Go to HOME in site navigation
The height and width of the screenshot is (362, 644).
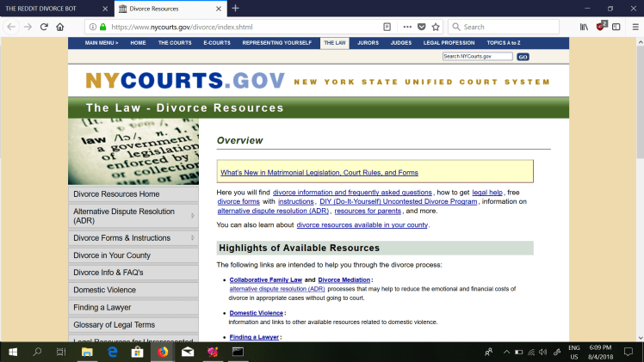[x=138, y=43]
